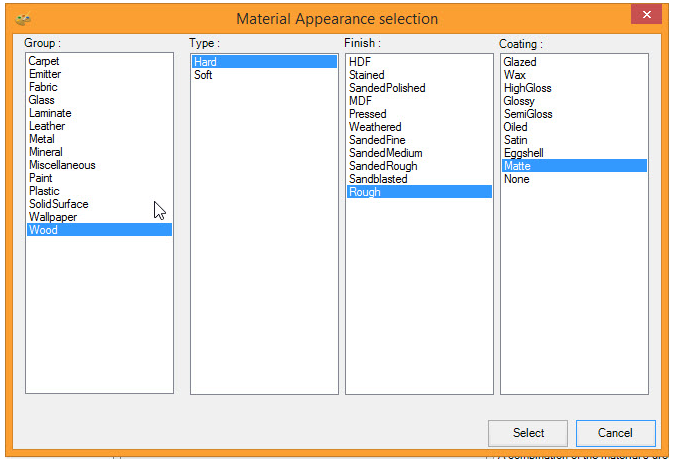675x460 pixels.
Task: Select Plastic material group
Action: 44,191
